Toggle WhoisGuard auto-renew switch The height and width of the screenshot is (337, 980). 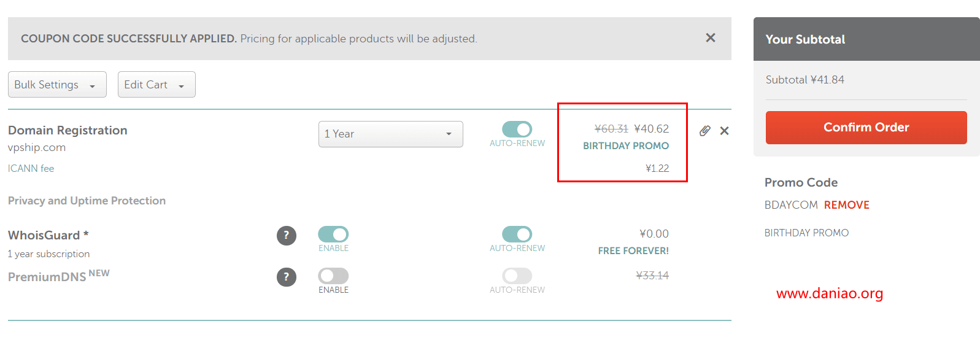[x=517, y=234]
